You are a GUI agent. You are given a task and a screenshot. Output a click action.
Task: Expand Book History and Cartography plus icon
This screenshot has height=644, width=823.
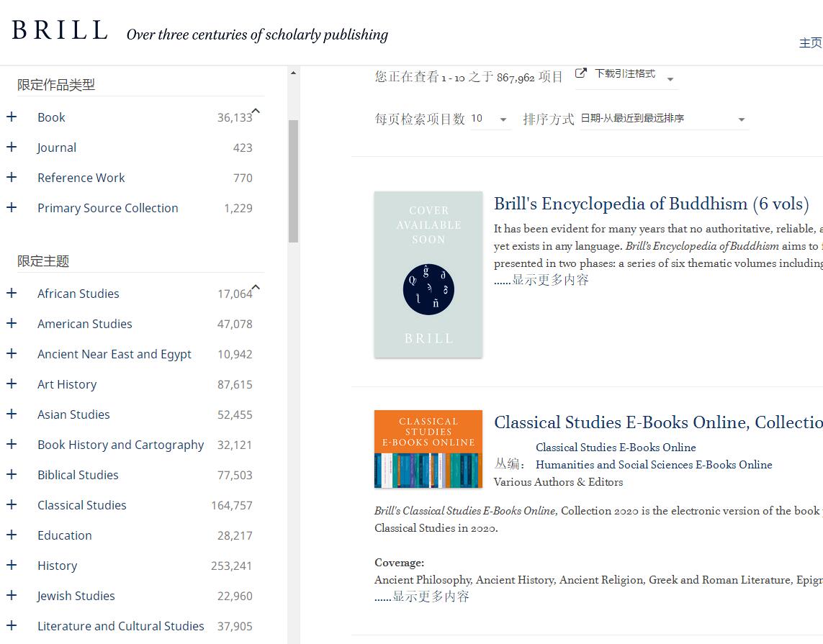[12, 445]
